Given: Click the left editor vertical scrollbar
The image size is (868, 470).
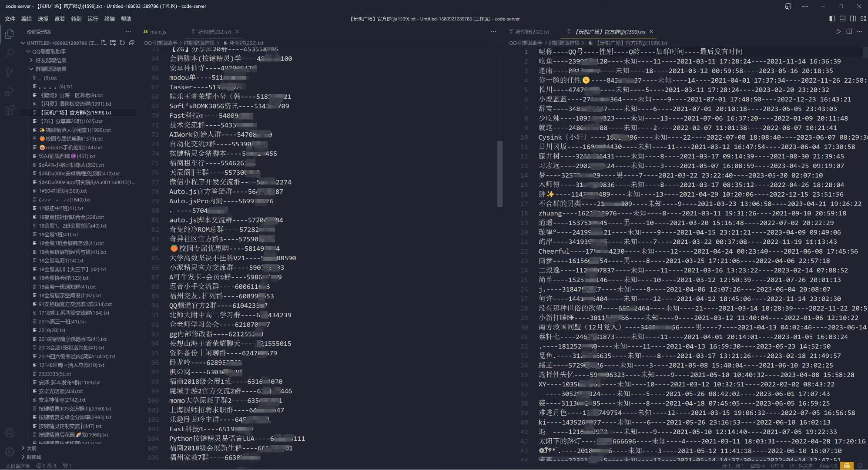Looking at the screenshot, I should tap(500, 173).
